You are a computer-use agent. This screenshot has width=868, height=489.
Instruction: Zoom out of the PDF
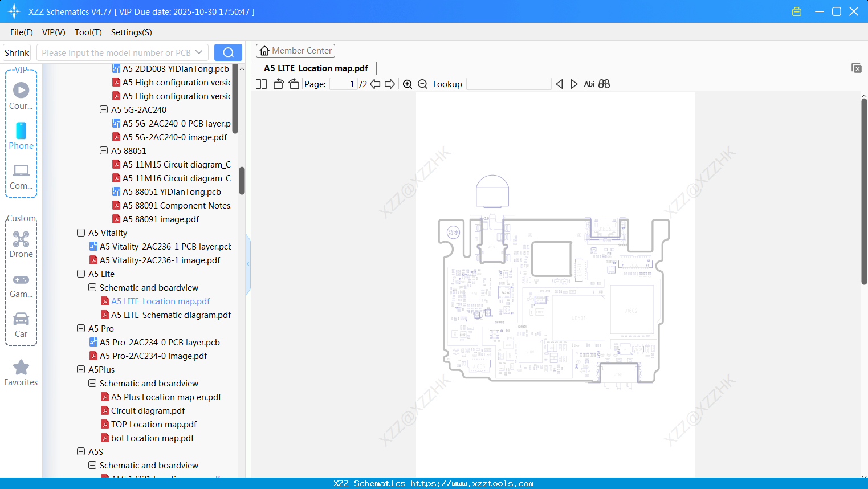coord(423,84)
